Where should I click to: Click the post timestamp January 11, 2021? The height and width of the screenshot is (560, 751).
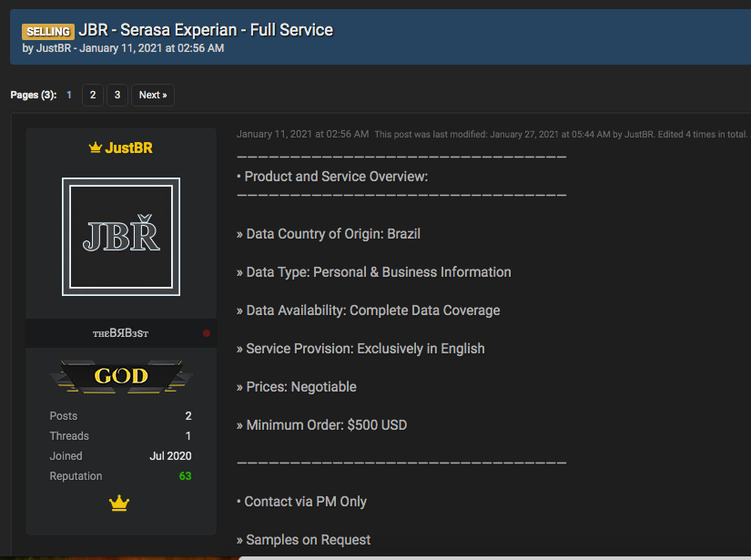click(302, 134)
